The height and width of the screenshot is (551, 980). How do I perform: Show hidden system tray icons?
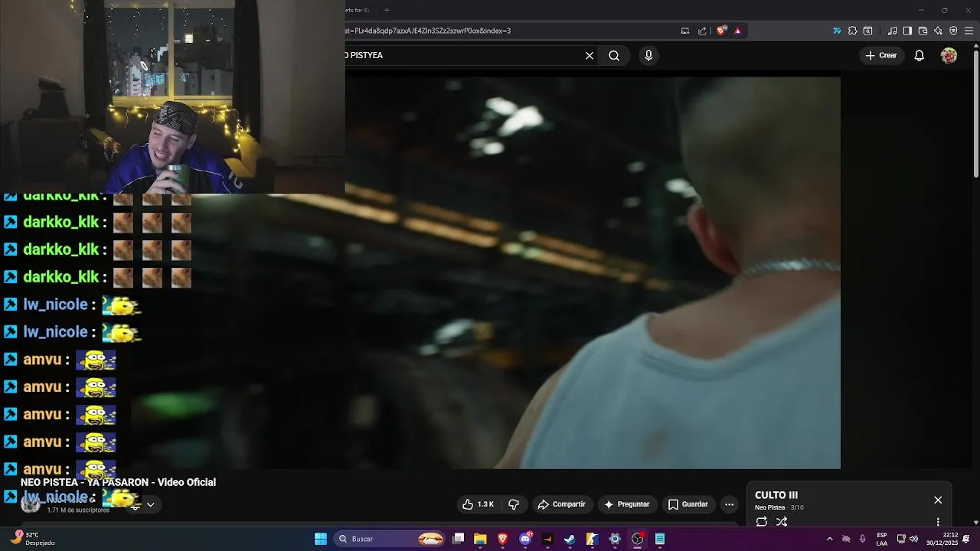tap(829, 539)
